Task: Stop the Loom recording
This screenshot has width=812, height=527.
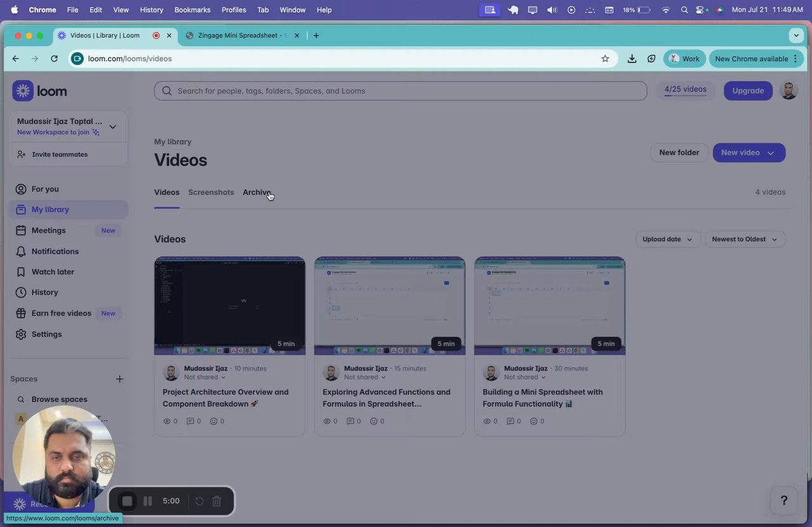Action: [127, 501]
